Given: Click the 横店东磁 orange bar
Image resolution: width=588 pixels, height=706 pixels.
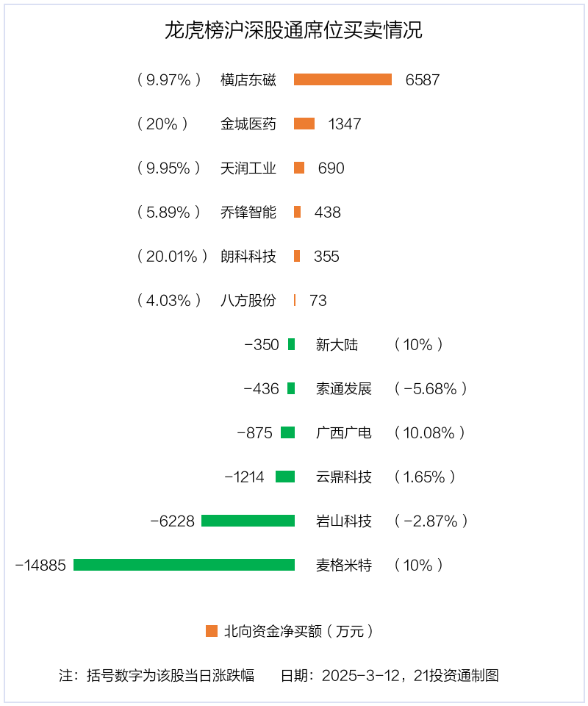Looking at the screenshot, I should click(343, 79).
